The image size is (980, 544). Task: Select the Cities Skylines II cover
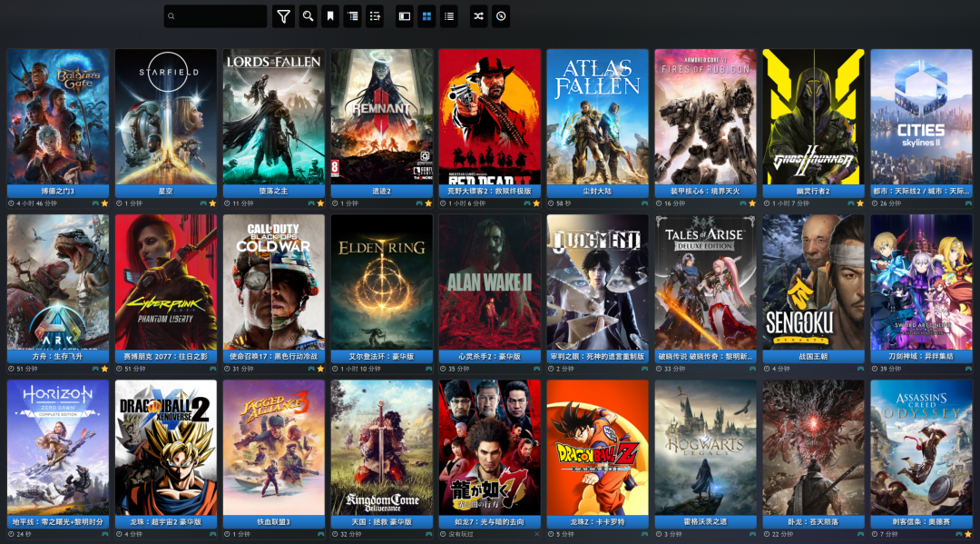[x=921, y=117]
